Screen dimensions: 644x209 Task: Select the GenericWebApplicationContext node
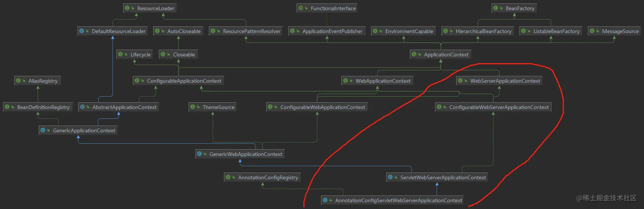tap(240, 154)
